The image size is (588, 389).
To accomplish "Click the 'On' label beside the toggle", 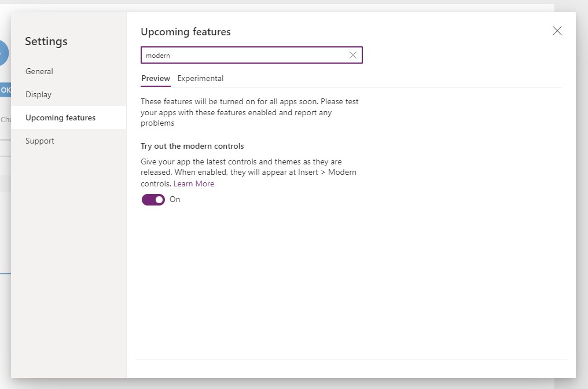I will pos(175,199).
